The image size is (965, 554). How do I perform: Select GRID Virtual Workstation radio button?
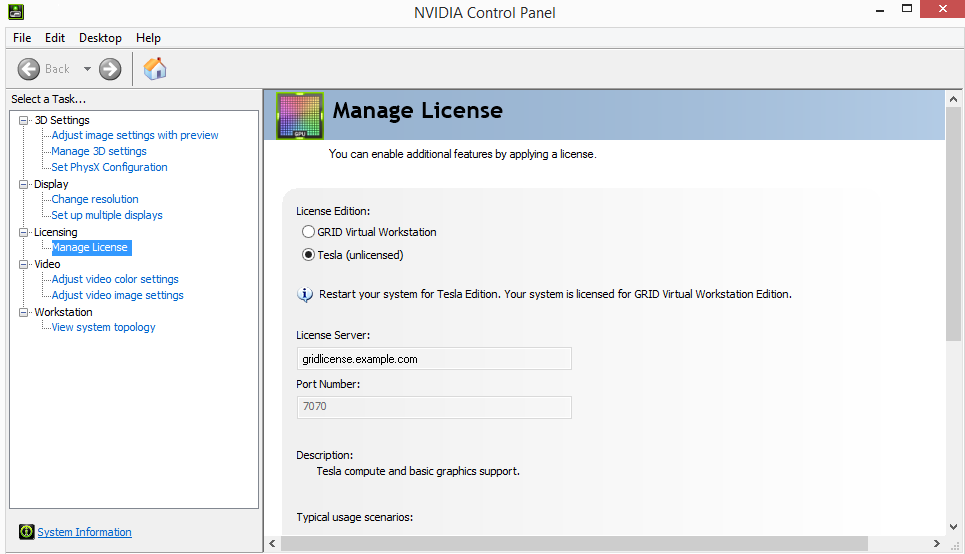(308, 232)
